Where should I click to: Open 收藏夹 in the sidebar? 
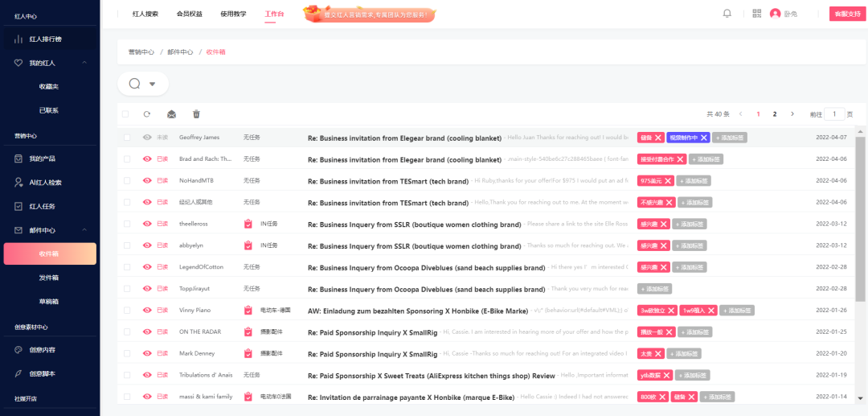click(x=49, y=87)
